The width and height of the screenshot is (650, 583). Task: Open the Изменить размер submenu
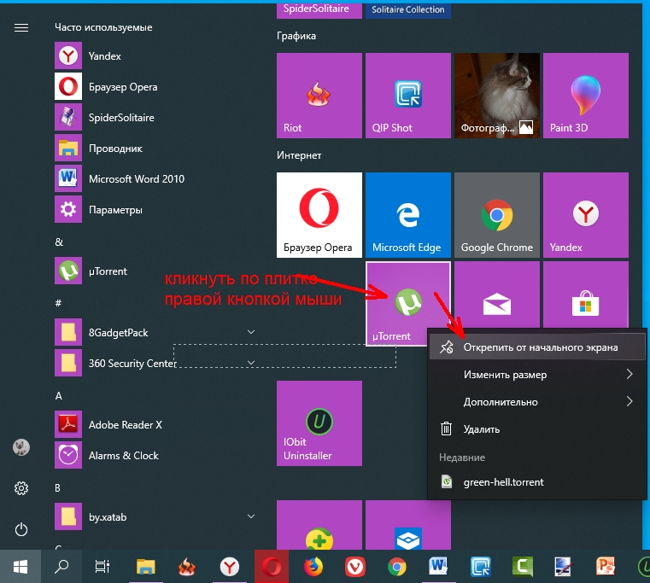pos(536,374)
